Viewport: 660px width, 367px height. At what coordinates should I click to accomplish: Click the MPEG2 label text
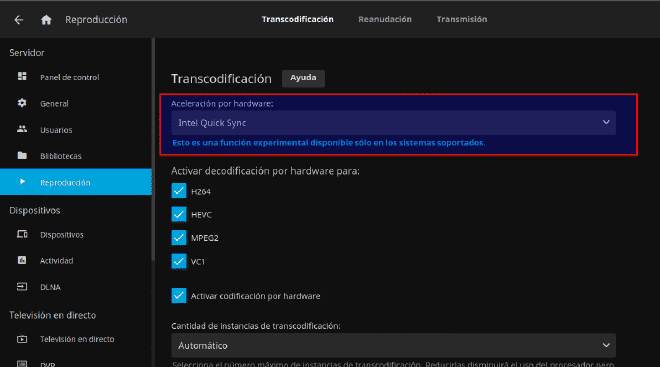(x=205, y=238)
